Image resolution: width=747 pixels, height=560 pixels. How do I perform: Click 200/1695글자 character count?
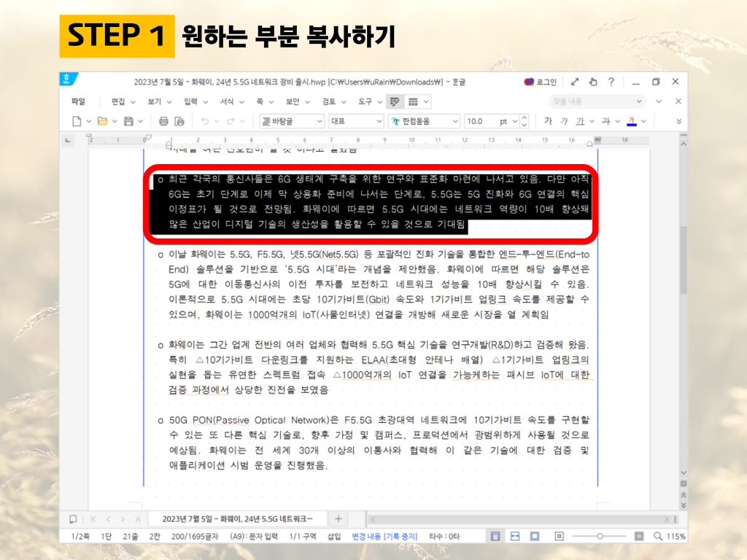click(194, 537)
